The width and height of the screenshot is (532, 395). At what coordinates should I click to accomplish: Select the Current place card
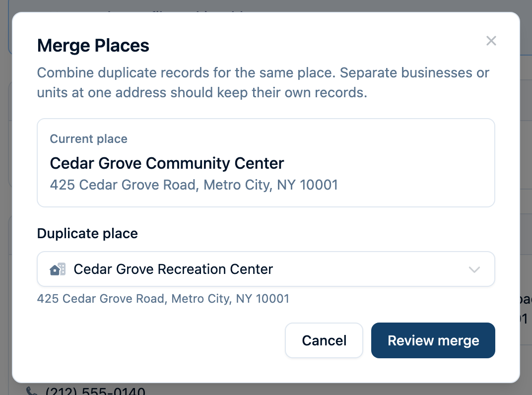tap(266, 163)
